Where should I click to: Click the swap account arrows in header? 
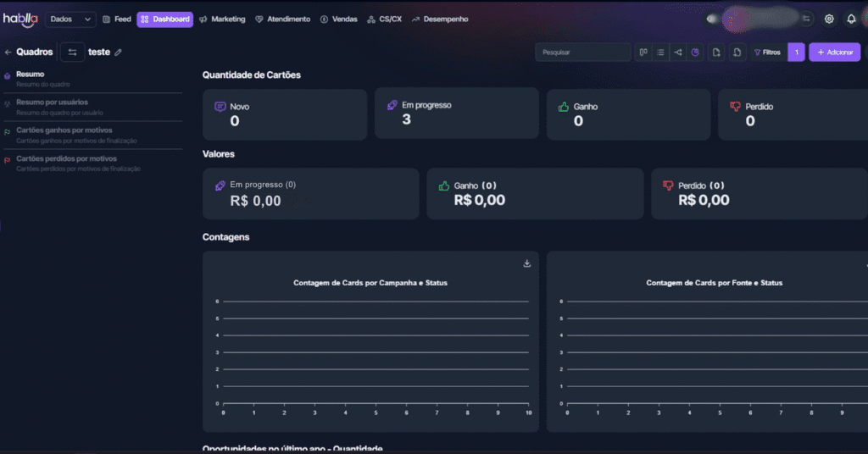(x=806, y=19)
